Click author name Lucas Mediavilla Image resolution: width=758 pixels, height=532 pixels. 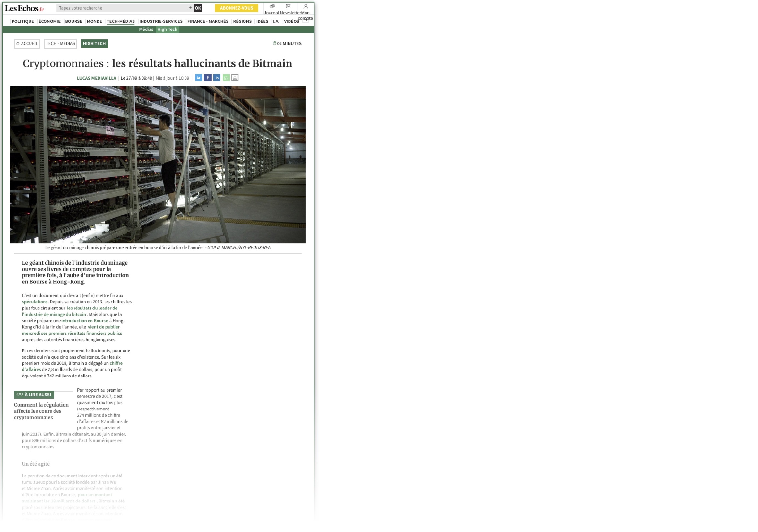tap(96, 78)
